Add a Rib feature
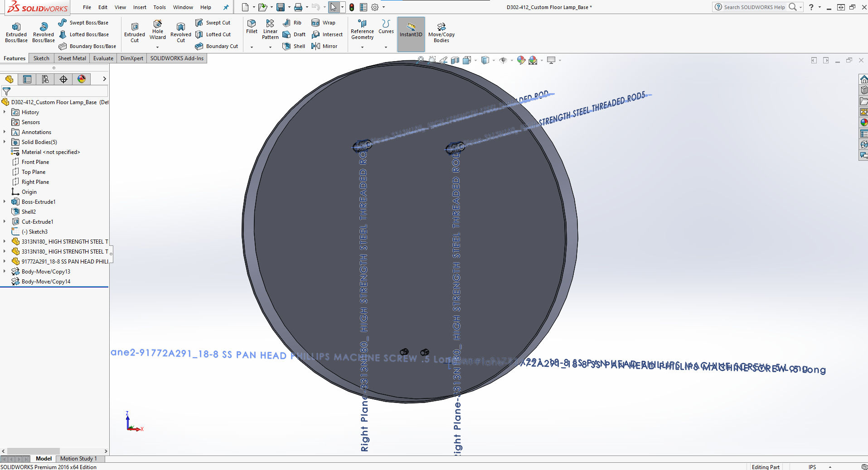This screenshot has height=470, width=868. (x=292, y=23)
